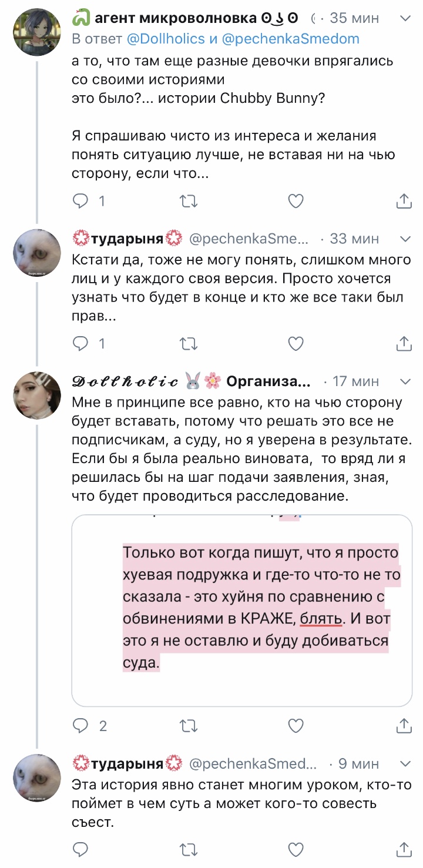Open the Dollholic profile avatar

point(37,395)
